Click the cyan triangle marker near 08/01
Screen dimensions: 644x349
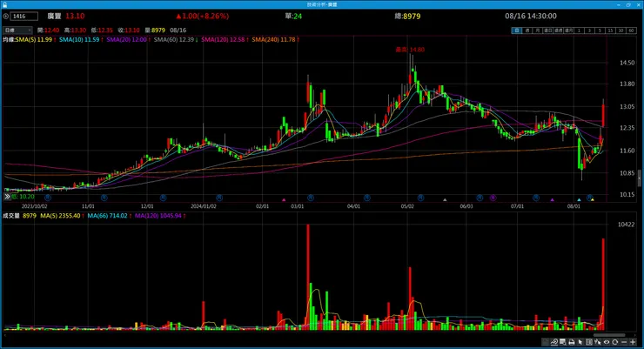579,200
